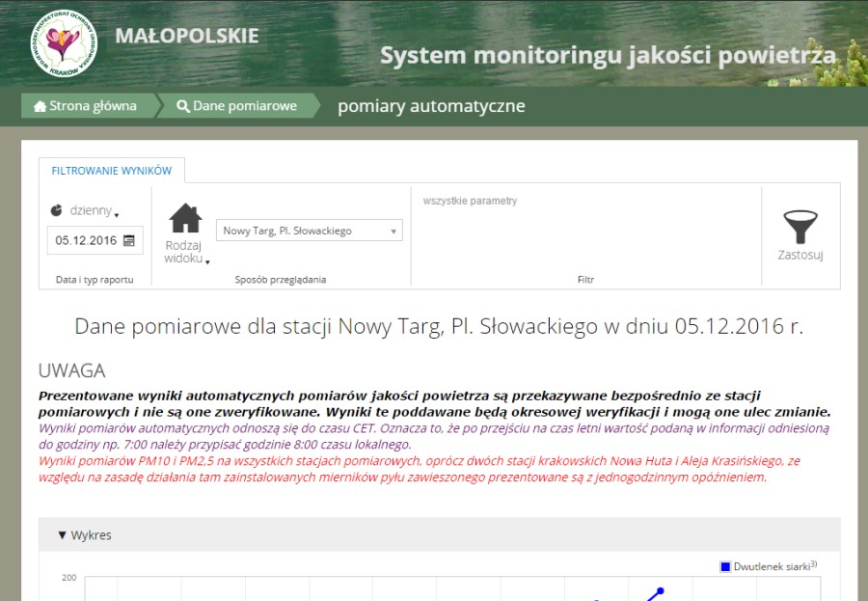Click the blue data point on the chart

(x=660, y=591)
